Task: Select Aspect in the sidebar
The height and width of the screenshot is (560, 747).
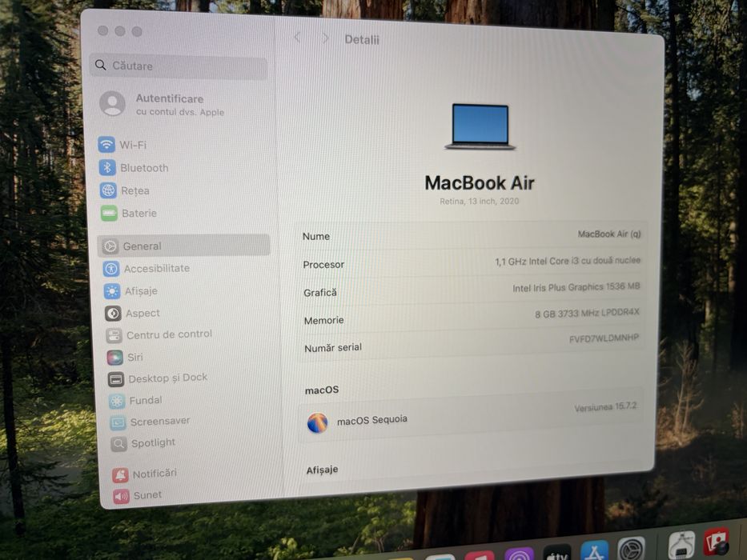Action: (132, 314)
